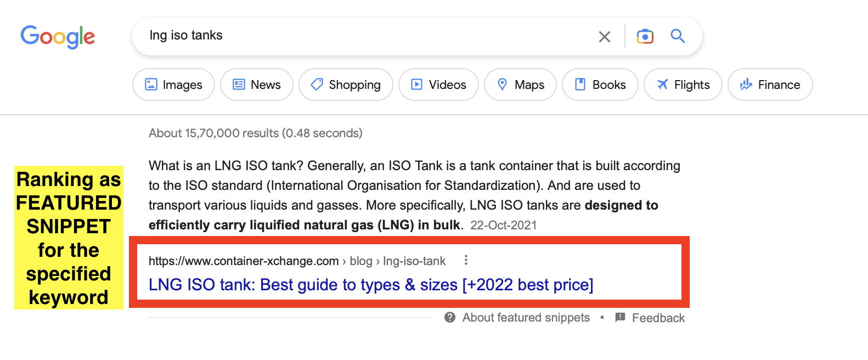Click the Feedback text link
This screenshot has width=868, height=360.
(x=658, y=318)
